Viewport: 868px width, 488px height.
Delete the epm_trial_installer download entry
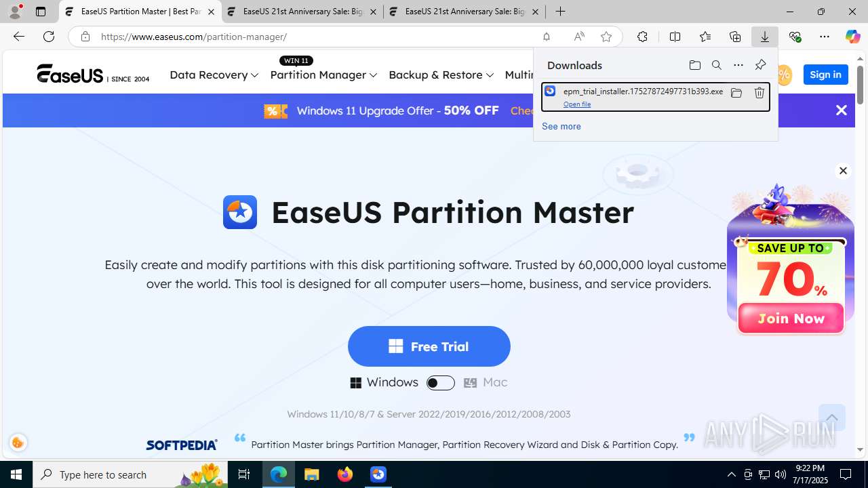coord(759,93)
